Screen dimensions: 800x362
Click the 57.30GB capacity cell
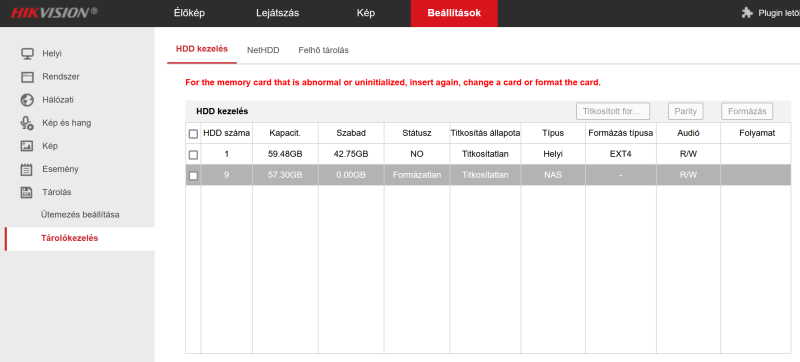[285, 175]
